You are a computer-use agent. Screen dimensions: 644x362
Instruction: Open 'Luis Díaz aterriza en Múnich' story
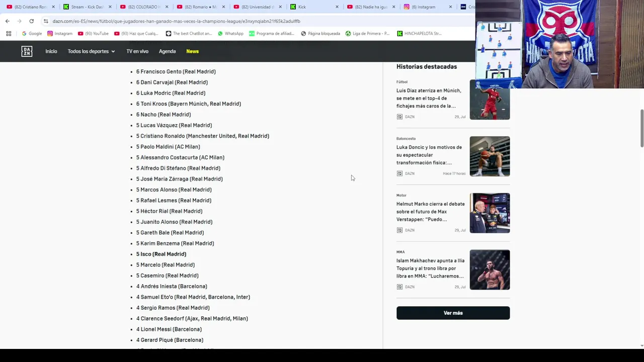point(429,98)
